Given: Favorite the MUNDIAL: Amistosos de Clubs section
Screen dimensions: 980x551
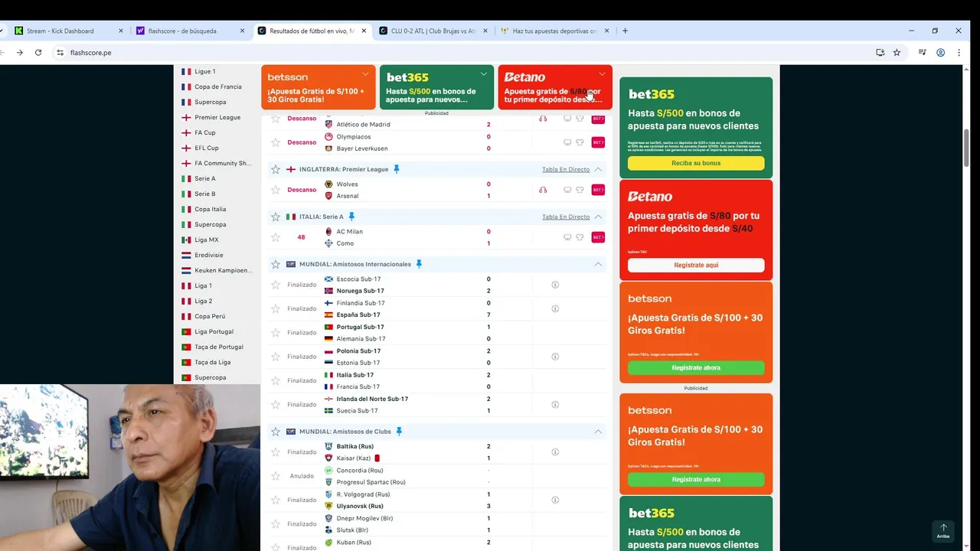Looking at the screenshot, I should tap(276, 432).
